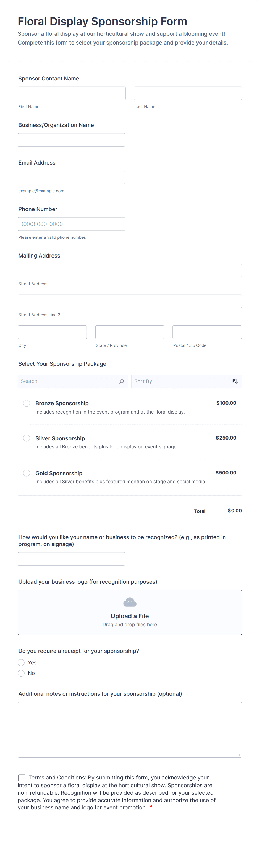The width and height of the screenshot is (257, 868).
Task: Click the Last Name field
Action: (188, 93)
